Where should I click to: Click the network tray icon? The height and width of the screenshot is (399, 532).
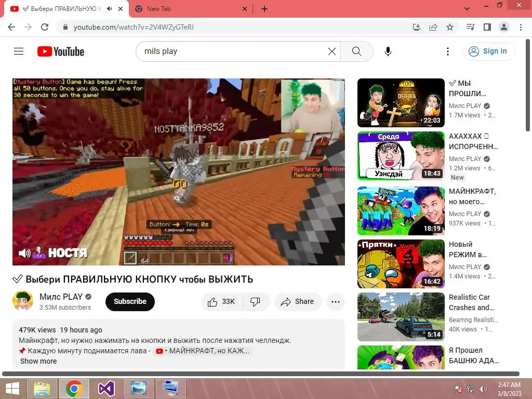(471, 389)
